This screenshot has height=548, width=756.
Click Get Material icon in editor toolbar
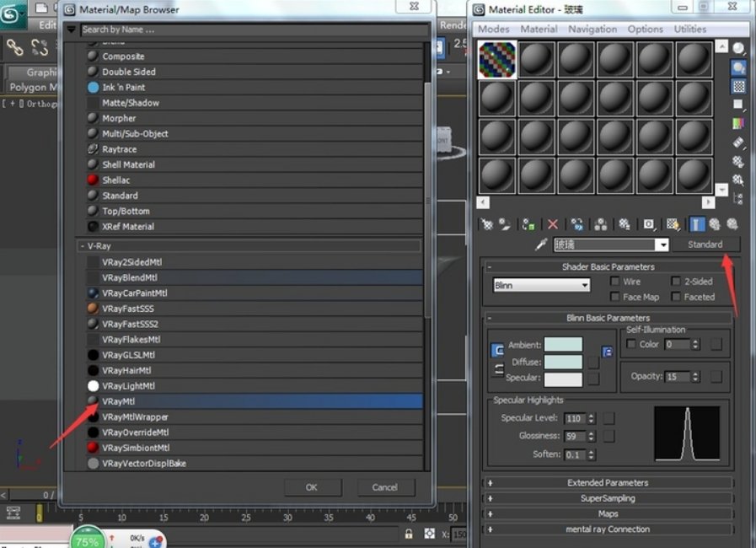(486, 224)
